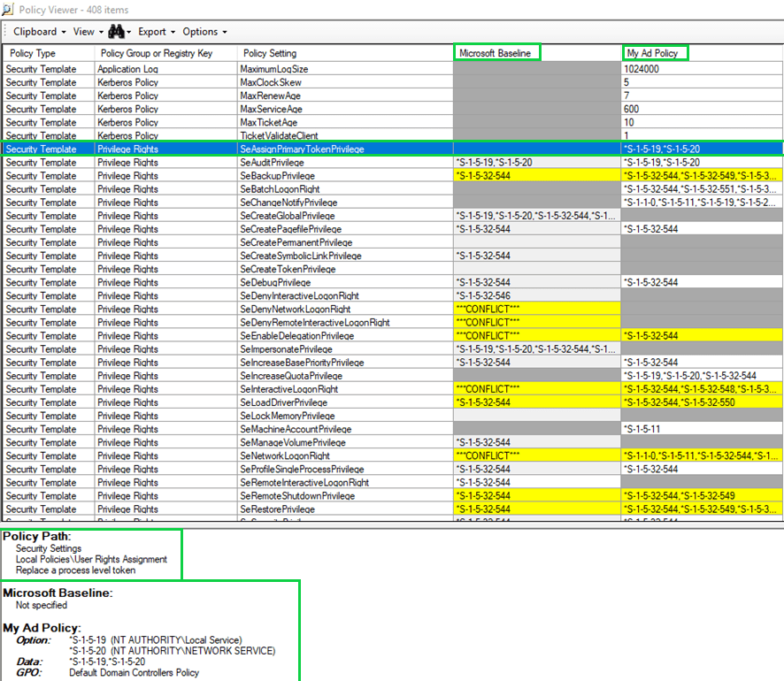Image resolution: width=784 pixels, height=681 pixels.
Task: Open the Clipboard dropdown menu
Action: pos(39,32)
